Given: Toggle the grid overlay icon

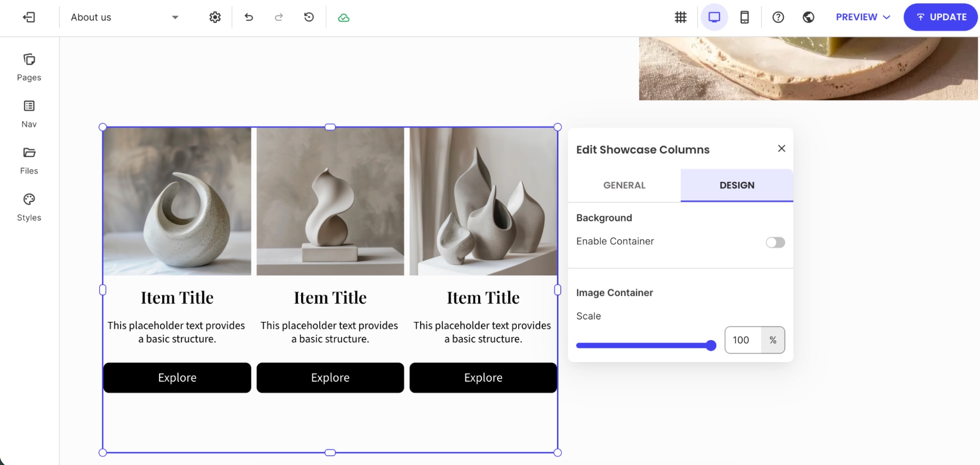Looking at the screenshot, I should point(680,17).
